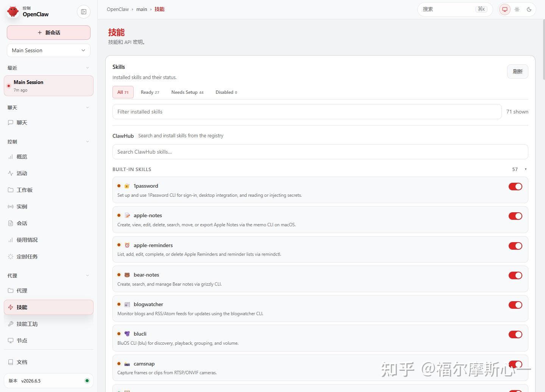Click the ClawHub label
This screenshot has width=545, height=392.
coord(123,136)
